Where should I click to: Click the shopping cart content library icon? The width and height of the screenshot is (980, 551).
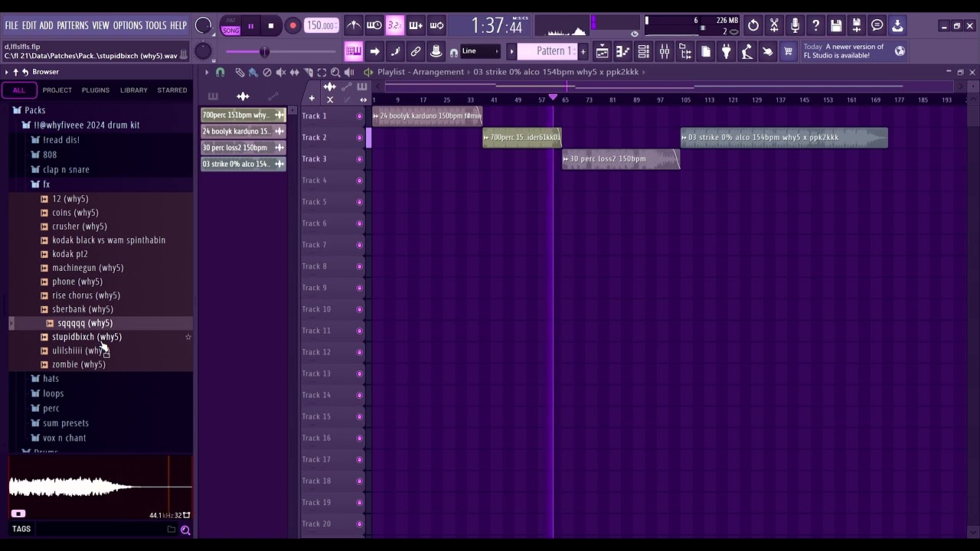pyautogui.click(x=789, y=51)
